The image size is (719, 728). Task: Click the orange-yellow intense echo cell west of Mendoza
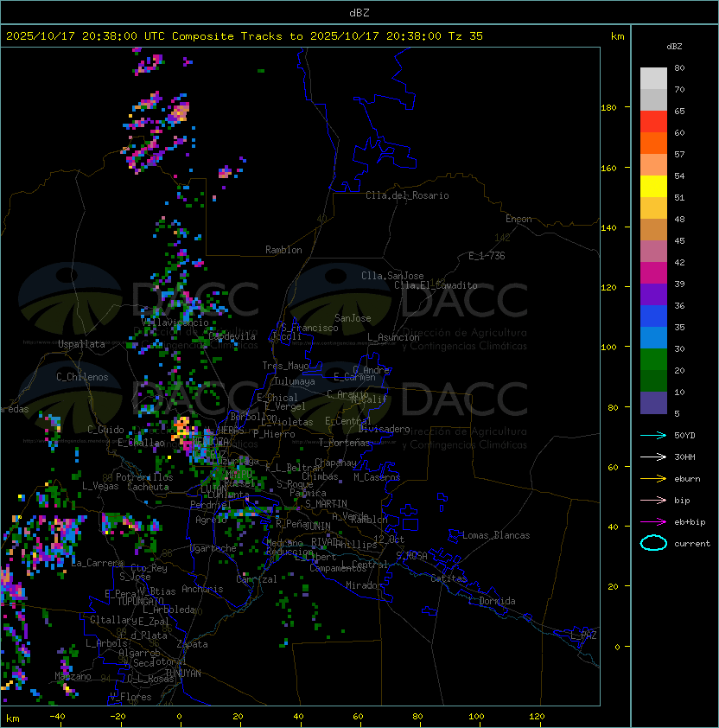181,429
